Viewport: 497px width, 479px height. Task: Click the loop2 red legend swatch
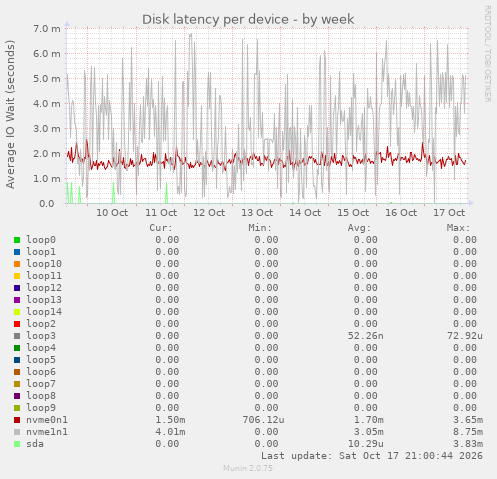17,324
